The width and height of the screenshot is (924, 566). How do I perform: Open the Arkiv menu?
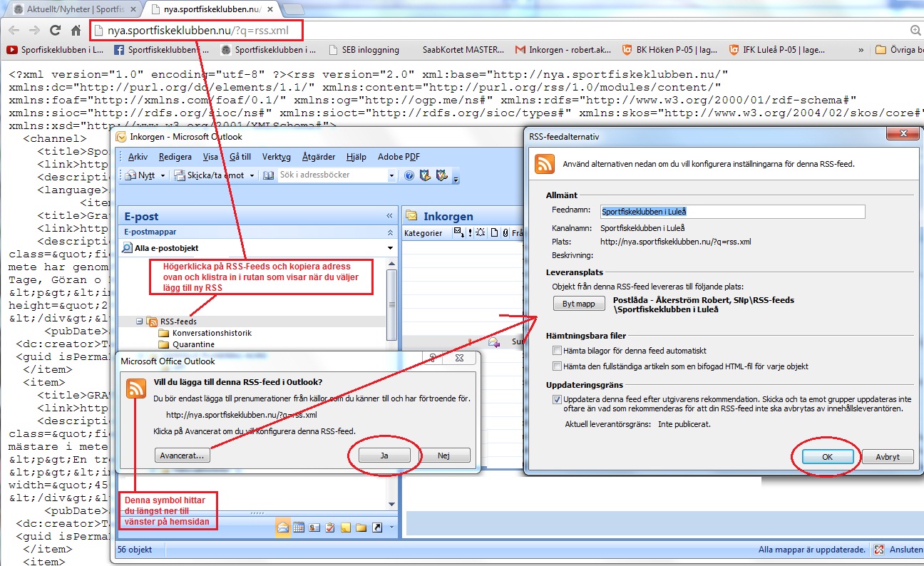(138, 157)
